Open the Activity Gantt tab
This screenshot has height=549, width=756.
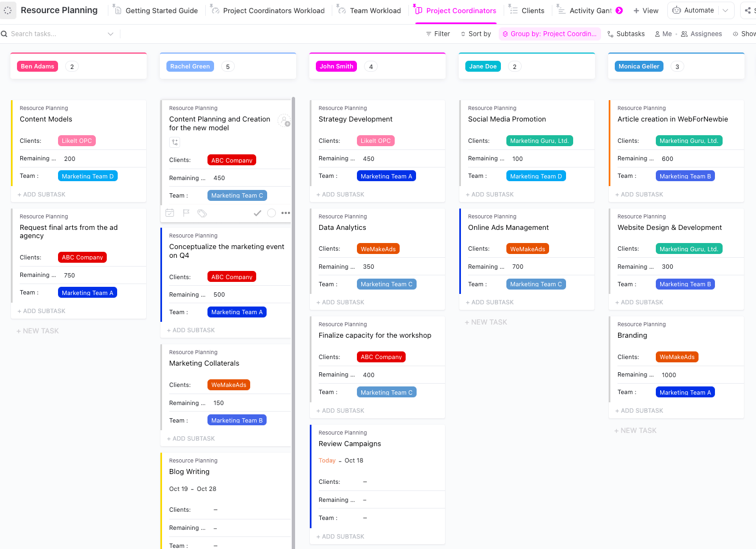point(585,10)
